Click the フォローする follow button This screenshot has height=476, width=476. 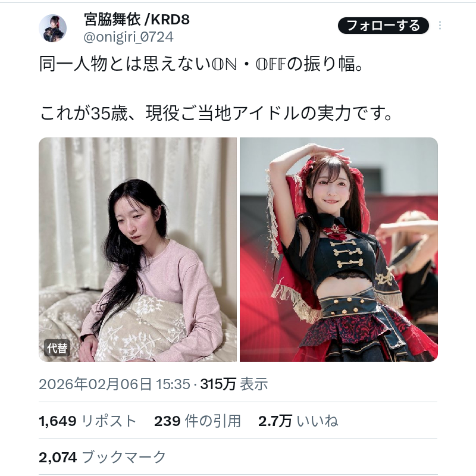coord(383,26)
